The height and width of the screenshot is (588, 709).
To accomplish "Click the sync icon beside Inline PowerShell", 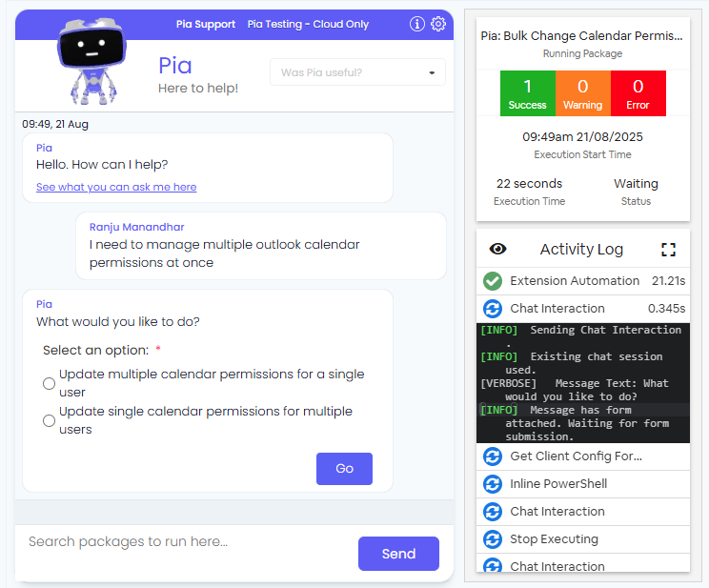I will 493,484.
